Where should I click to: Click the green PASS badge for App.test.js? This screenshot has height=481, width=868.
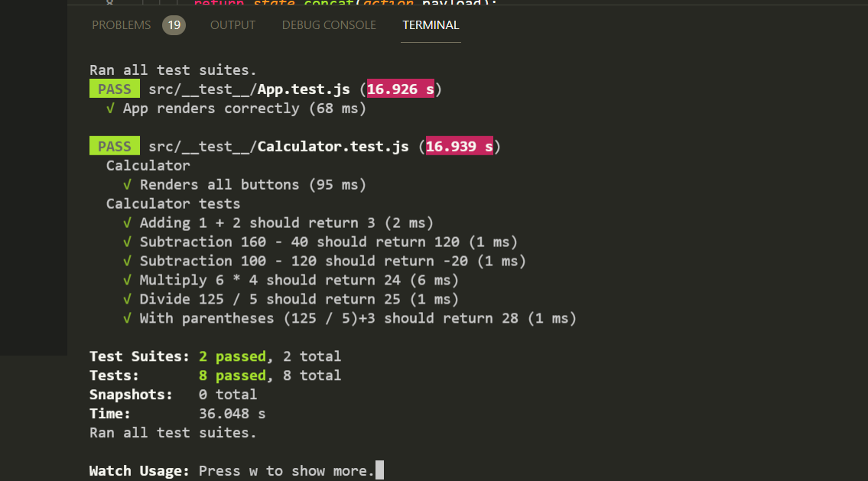tap(115, 88)
